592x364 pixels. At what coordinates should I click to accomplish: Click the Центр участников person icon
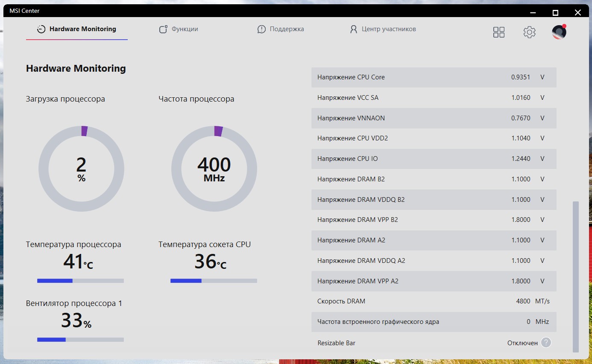click(x=353, y=29)
